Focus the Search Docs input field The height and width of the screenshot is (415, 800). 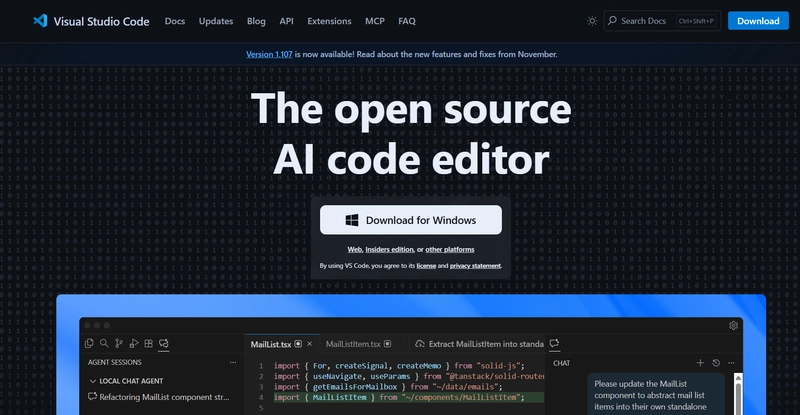662,21
